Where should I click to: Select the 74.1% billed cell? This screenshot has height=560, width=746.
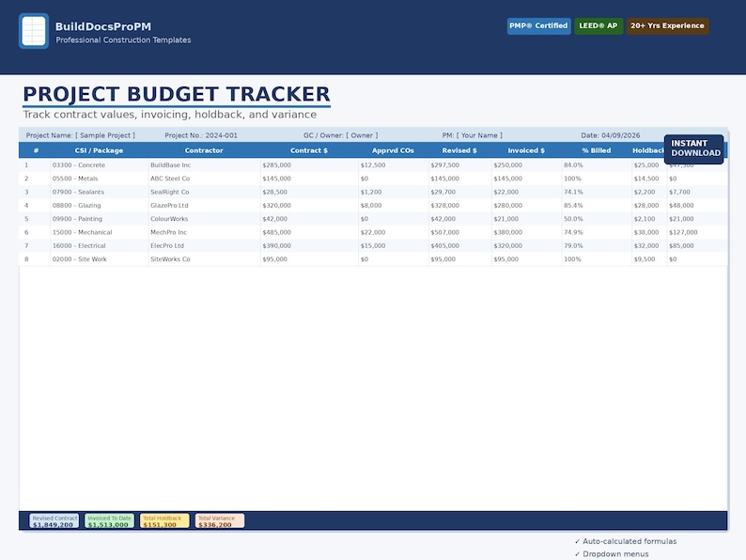597,192
